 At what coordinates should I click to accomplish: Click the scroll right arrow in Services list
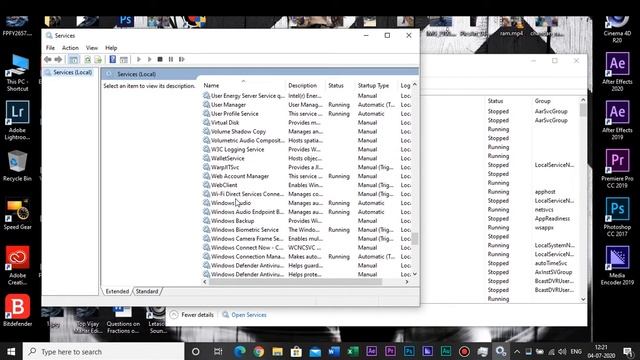tap(407, 282)
